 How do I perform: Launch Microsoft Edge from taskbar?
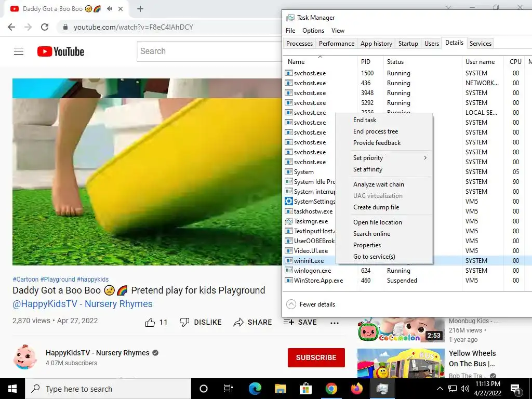point(255,389)
